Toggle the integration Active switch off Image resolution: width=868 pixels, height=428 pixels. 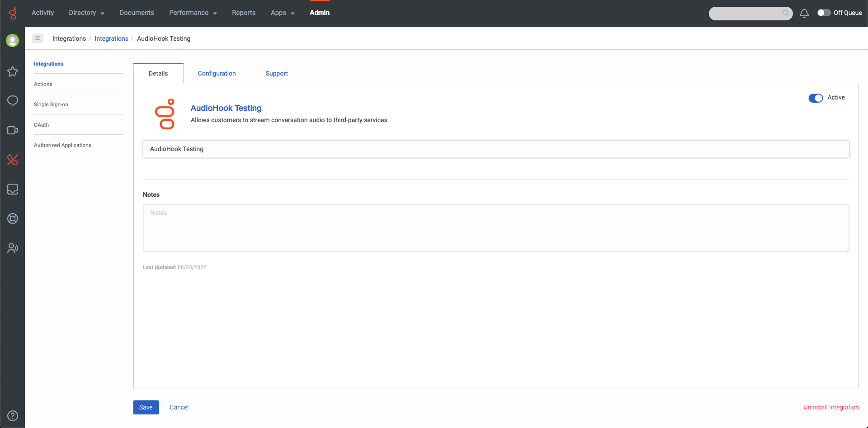click(x=815, y=98)
